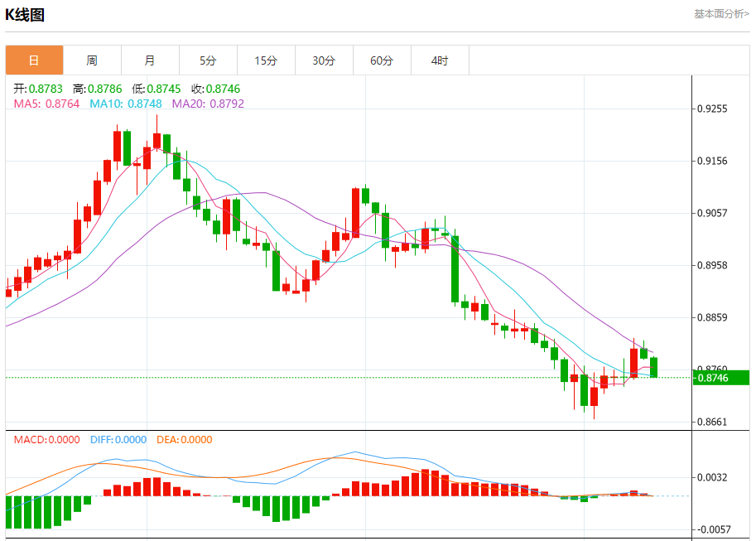Click the DEA value label
This screenshot has width=756, height=541.
click(x=184, y=440)
